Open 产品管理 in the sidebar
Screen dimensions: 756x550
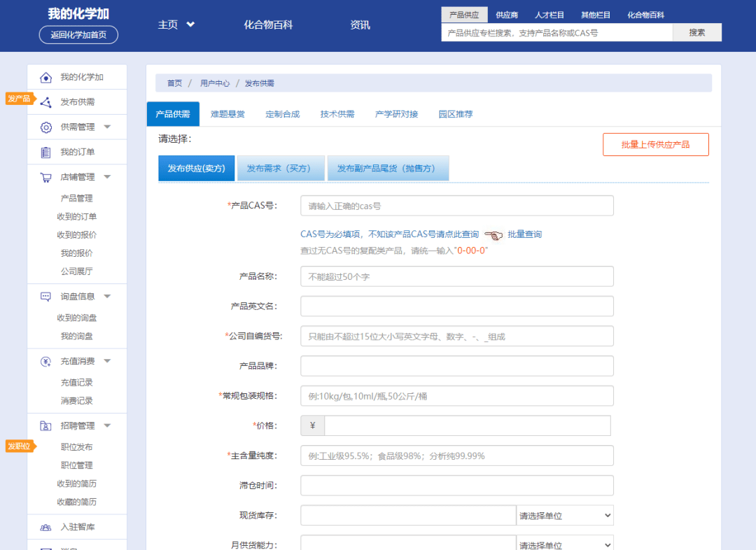coord(77,198)
